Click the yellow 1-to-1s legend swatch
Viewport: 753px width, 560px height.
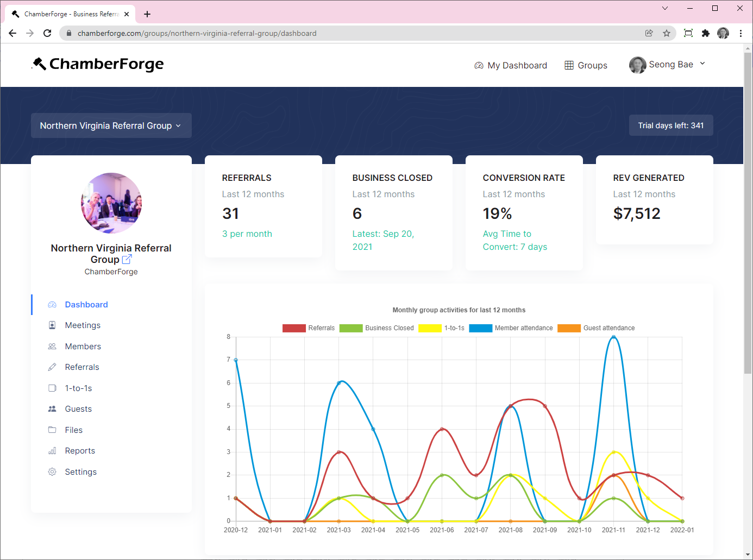coord(430,328)
